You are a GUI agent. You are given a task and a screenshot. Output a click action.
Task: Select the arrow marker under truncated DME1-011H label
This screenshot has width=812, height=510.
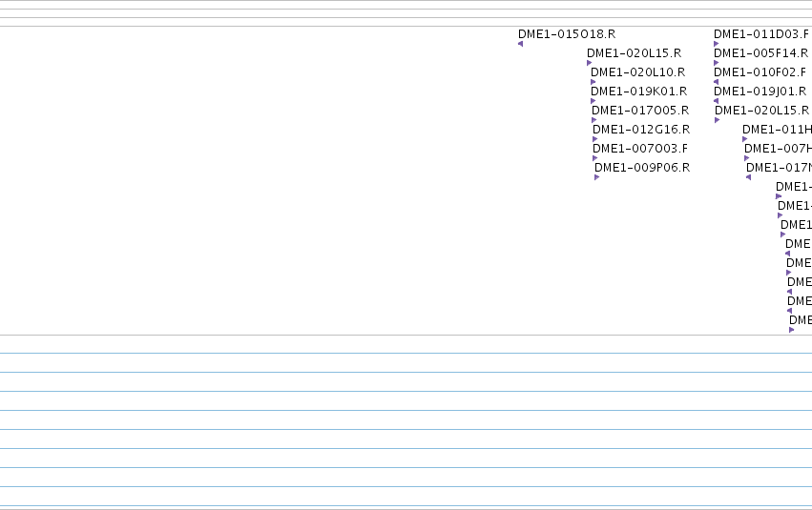click(744, 139)
